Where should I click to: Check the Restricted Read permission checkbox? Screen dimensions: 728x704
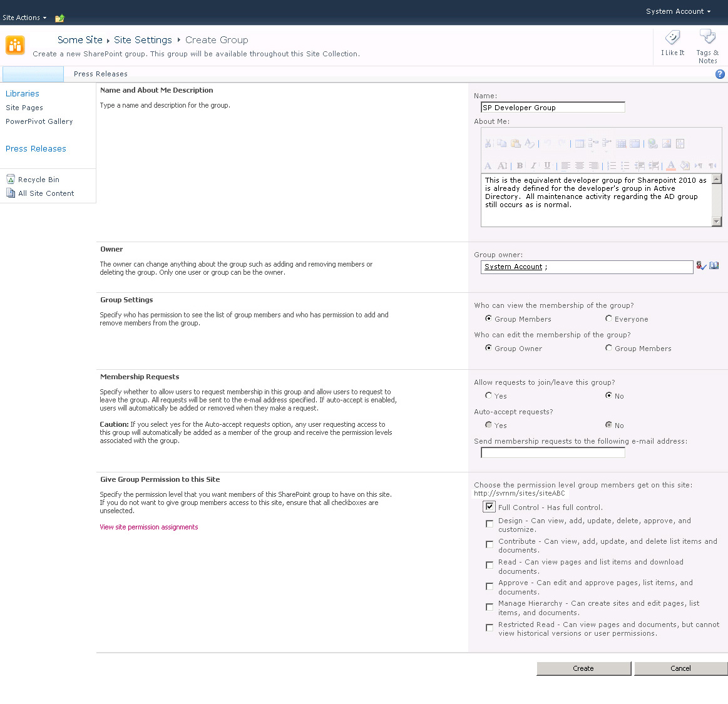(490, 628)
